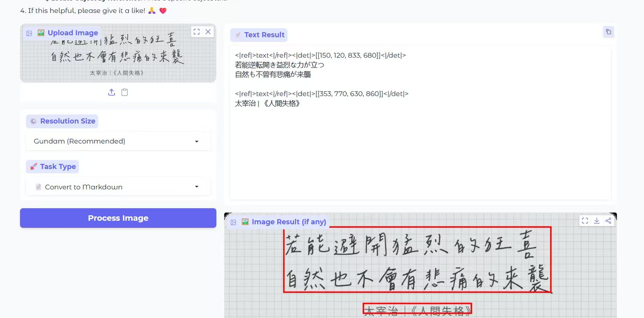Viewport: 644px width, 318px height.
Task: Click the annotated result image with red boxes
Action: point(420,266)
